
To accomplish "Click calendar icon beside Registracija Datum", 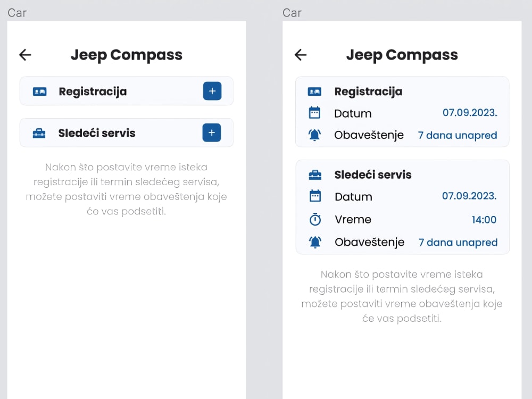I will point(314,113).
